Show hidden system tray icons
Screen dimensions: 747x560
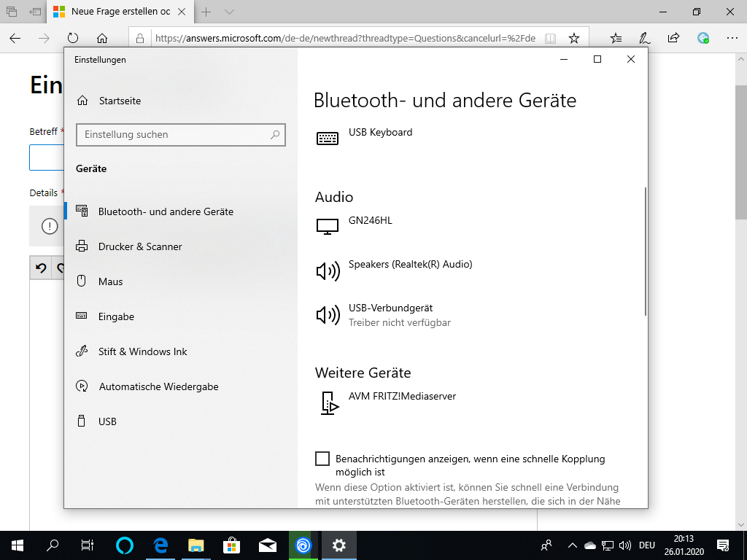573,545
